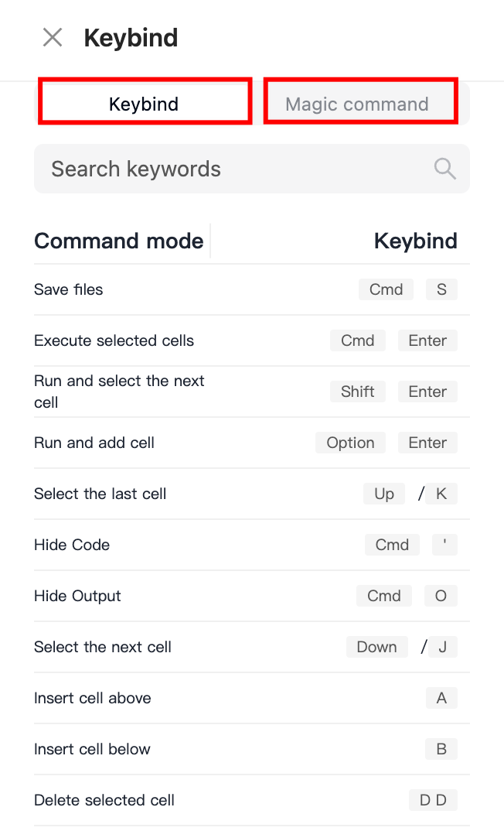Click the O key badge for Hide Output
Viewport: 504px width, 831px height.
pyautogui.click(x=441, y=596)
